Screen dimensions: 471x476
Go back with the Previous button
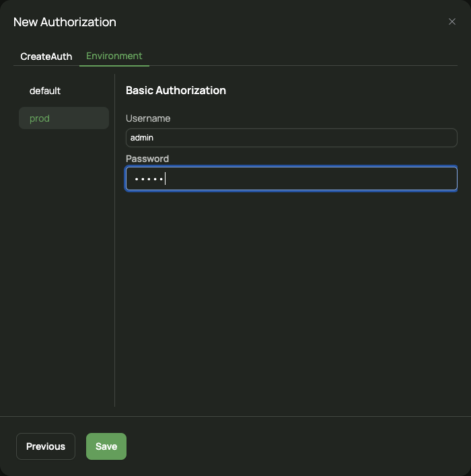(x=46, y=446)
